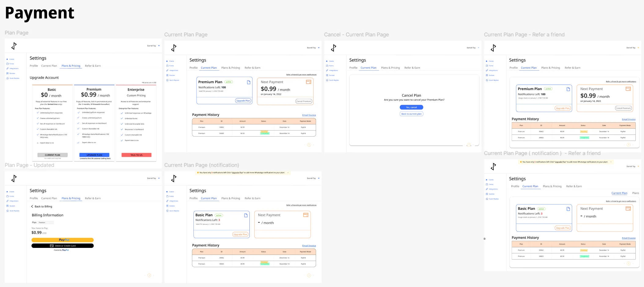Select Current Plan tab on Plan Page - Updated
The height and width of the screenshot is (287, 644).
[49, 198]
